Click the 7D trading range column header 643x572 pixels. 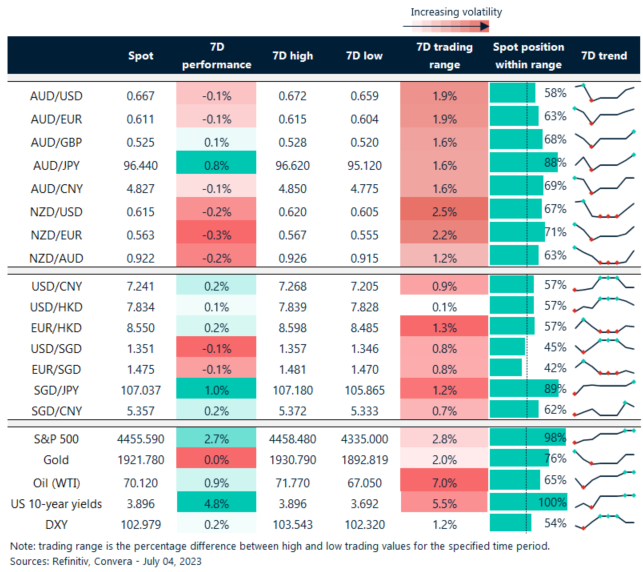coord(437,56)
